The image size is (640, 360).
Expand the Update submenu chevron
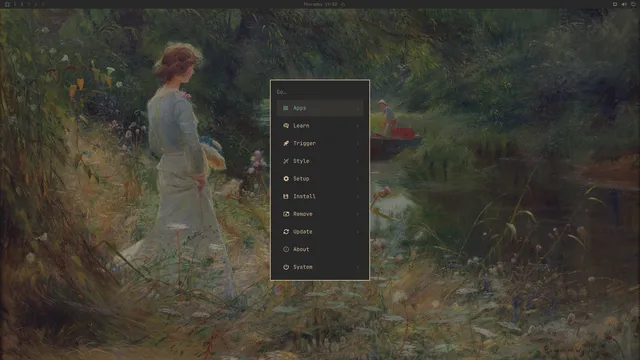click(x=358, y=231)
